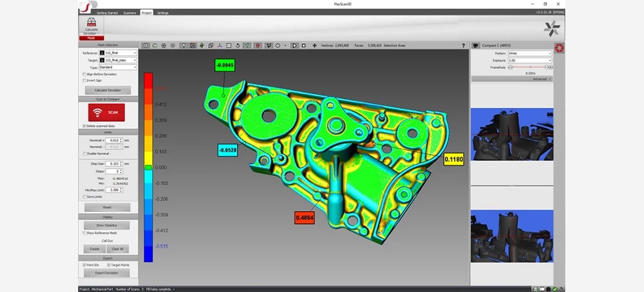
Task: Open the Settings tab
Action: pos(163,13)
